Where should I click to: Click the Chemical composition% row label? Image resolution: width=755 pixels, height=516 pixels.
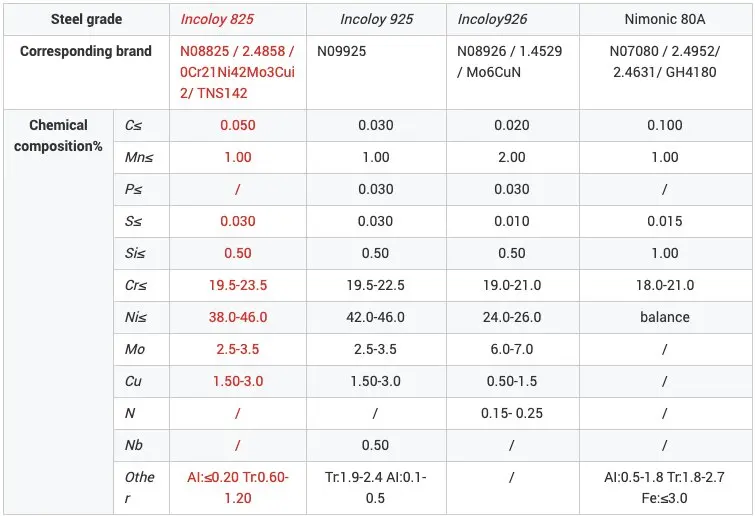coord(58,135)
